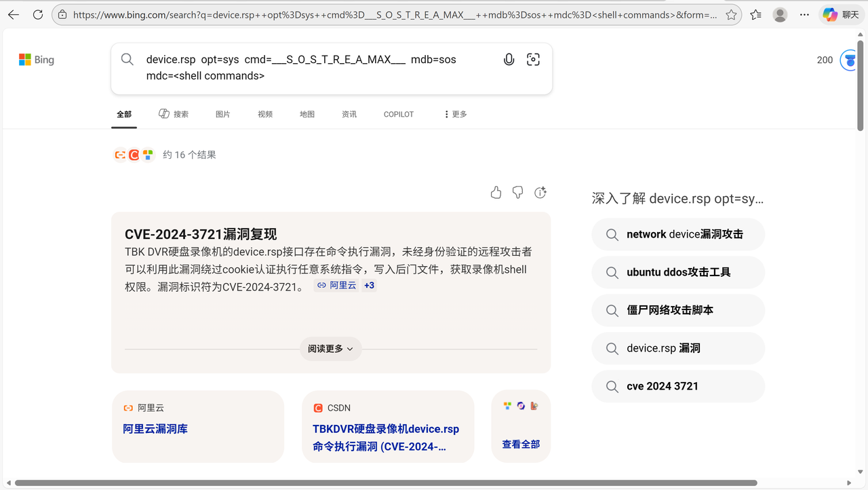Open the 阿里云 source citation link

(x=336, y=286)
